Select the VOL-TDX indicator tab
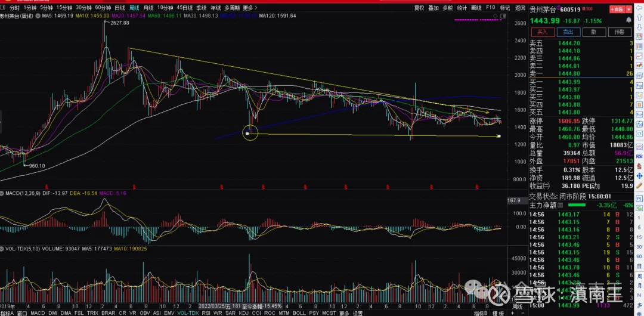The image size is (644, 316). point(187,313)
